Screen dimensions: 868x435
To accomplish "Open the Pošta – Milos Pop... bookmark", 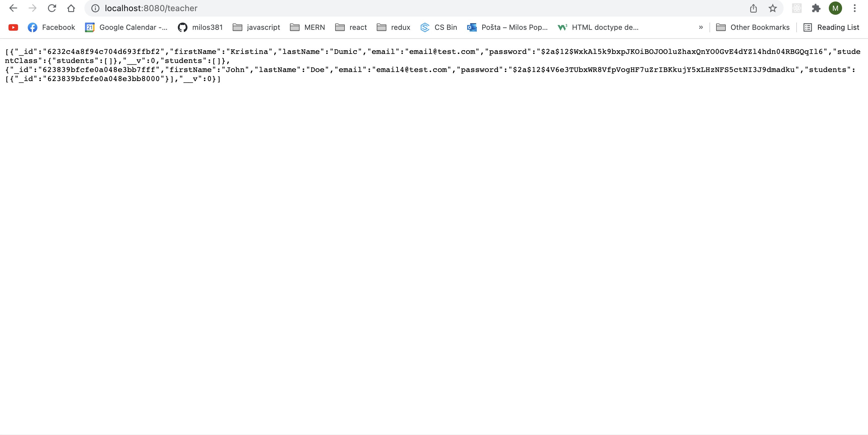I will pos(508,27).
